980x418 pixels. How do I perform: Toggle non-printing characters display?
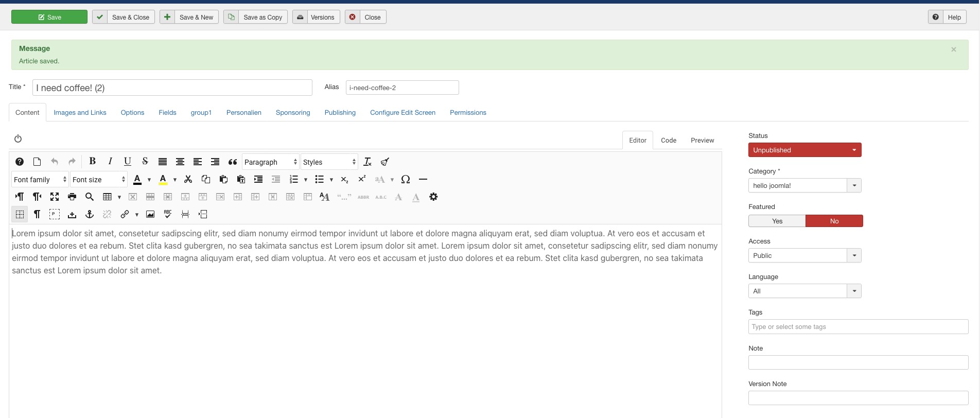tap(37, 214)
